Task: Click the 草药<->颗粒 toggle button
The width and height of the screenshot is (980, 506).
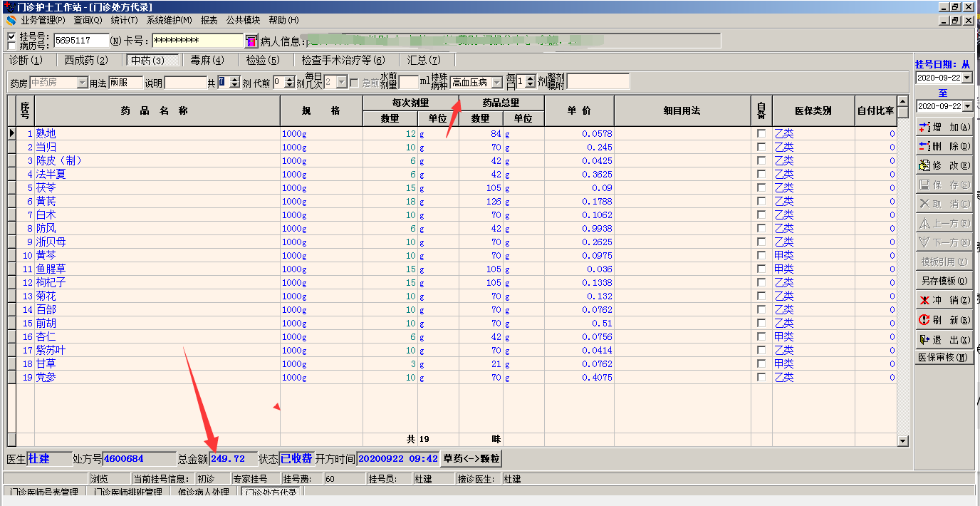Action: [471, 458]
